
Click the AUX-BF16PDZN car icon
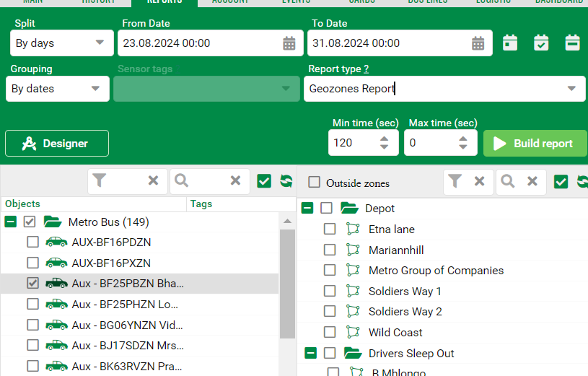[x=56, y=242]
